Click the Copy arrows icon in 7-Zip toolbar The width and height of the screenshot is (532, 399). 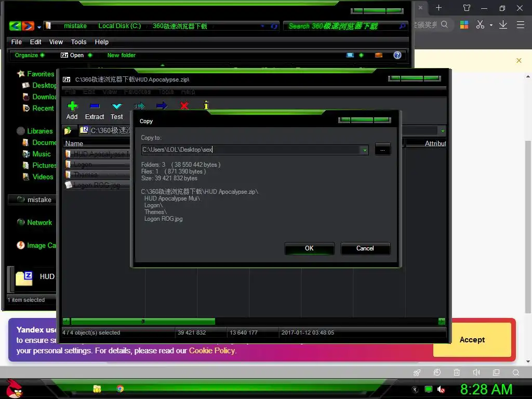point(139,106)
